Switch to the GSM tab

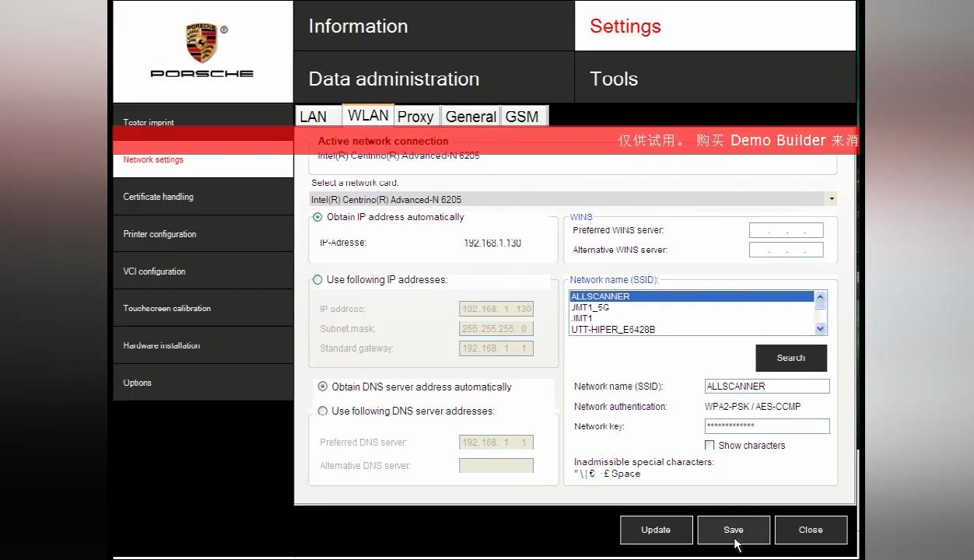(522, 117)
